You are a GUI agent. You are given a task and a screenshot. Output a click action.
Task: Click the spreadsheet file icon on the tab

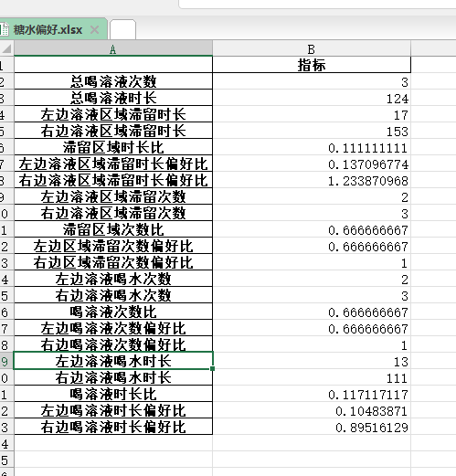click(5, 30)
